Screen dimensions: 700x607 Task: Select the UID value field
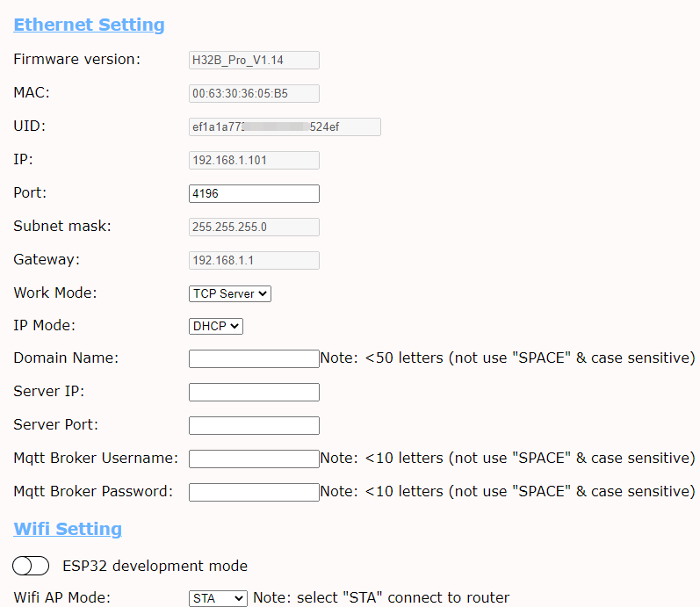click(285, 127)
